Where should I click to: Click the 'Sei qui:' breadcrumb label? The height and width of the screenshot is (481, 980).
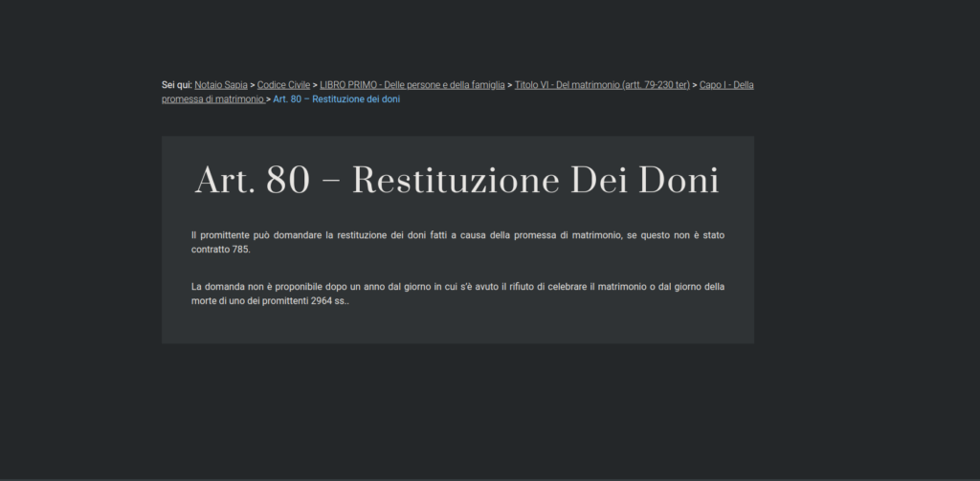coord(177,85)
